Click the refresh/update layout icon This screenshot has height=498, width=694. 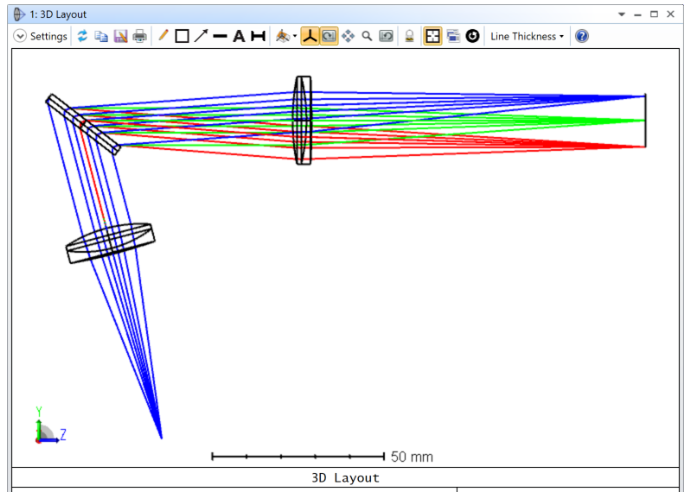pos(82,36)
